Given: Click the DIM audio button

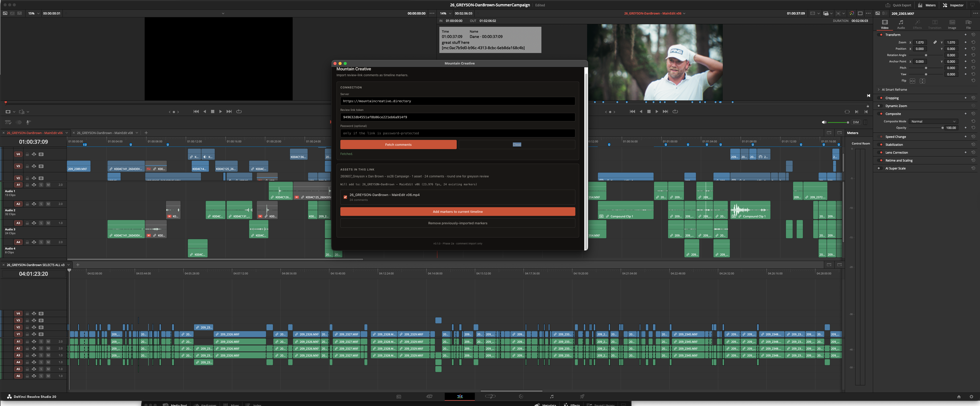Looking at the screenshot, I should click(x=855, y=122).
